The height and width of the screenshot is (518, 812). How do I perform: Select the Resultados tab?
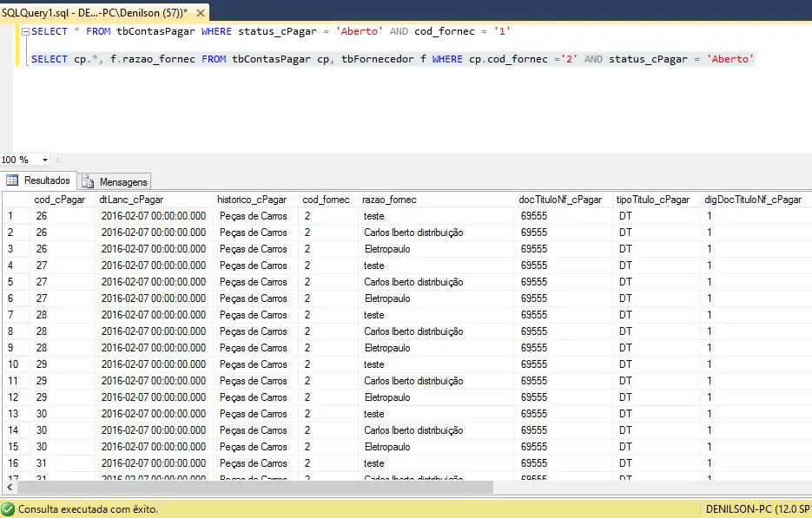[x=47, y=180]
